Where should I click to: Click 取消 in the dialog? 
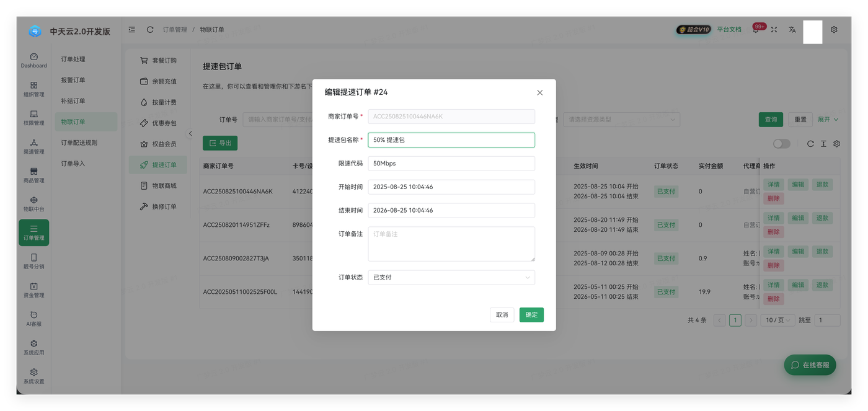click(502, 315)
